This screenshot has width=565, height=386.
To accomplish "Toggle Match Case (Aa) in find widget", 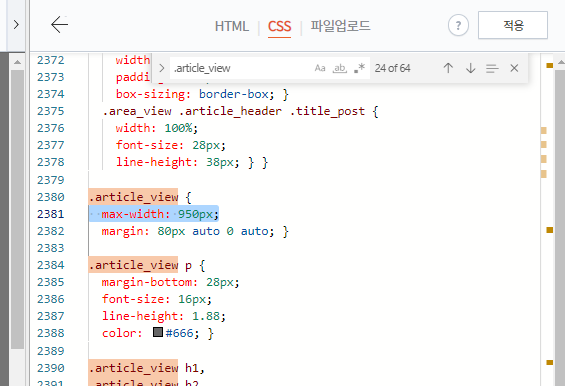I will pyautogui.click(x=320, y=68).
